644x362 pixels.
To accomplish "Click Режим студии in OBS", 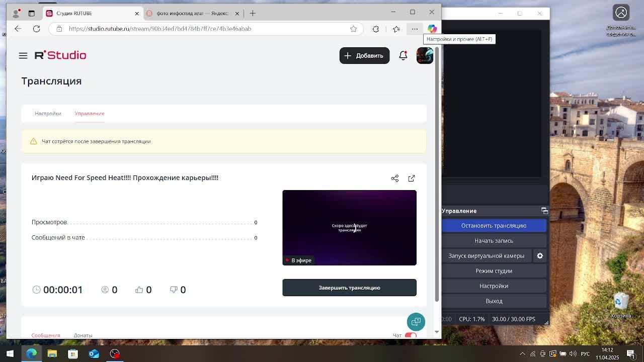I will [x=494, y=271].
